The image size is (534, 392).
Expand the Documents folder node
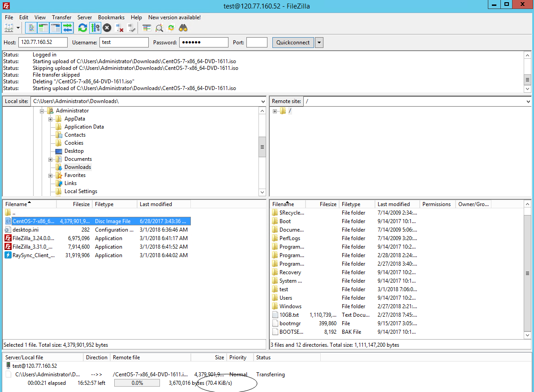coord(51,159)
